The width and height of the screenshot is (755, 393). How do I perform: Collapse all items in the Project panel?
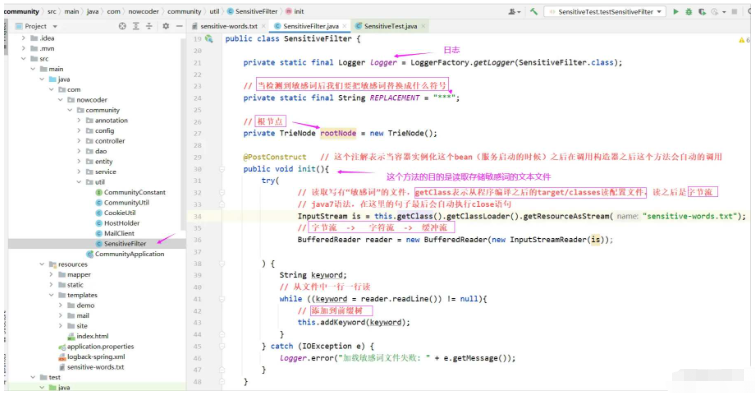coord(149,26)
